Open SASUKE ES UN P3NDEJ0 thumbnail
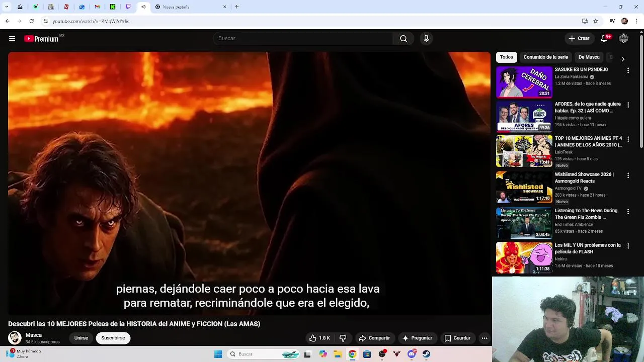 [x=524, y=82]
